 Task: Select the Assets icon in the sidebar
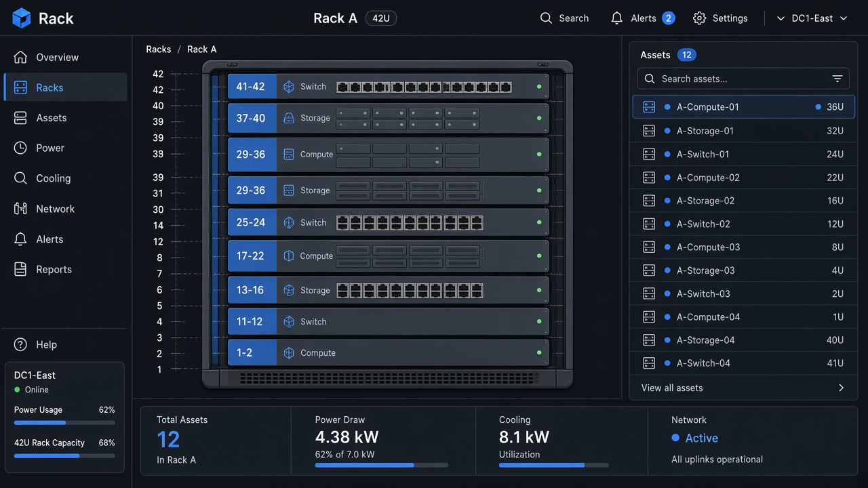pos(21,118)
